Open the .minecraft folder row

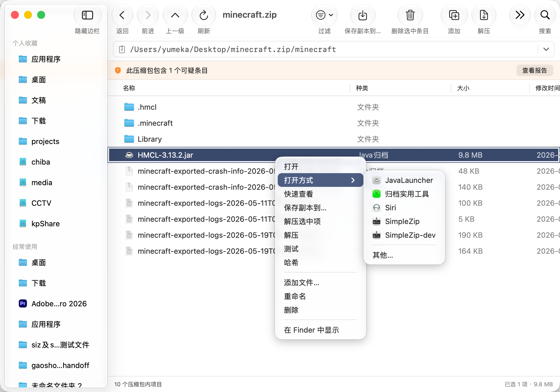click(x=334, y=123)
